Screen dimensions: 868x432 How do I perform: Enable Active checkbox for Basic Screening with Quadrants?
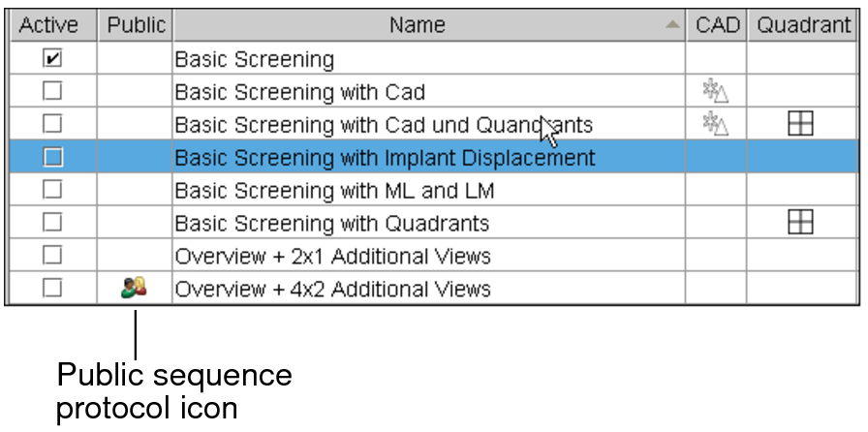[52, 223]
